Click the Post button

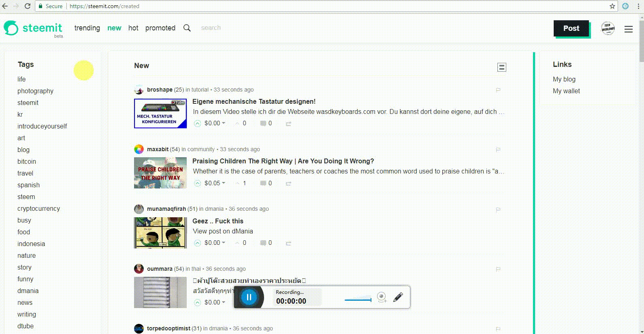[x=571, y=28]
